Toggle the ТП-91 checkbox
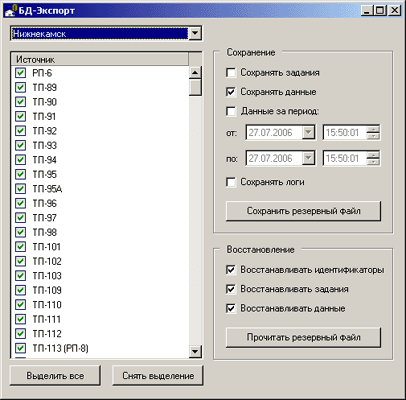The height and width of the screenshot is (400, 406). click(x=20, y=116)
